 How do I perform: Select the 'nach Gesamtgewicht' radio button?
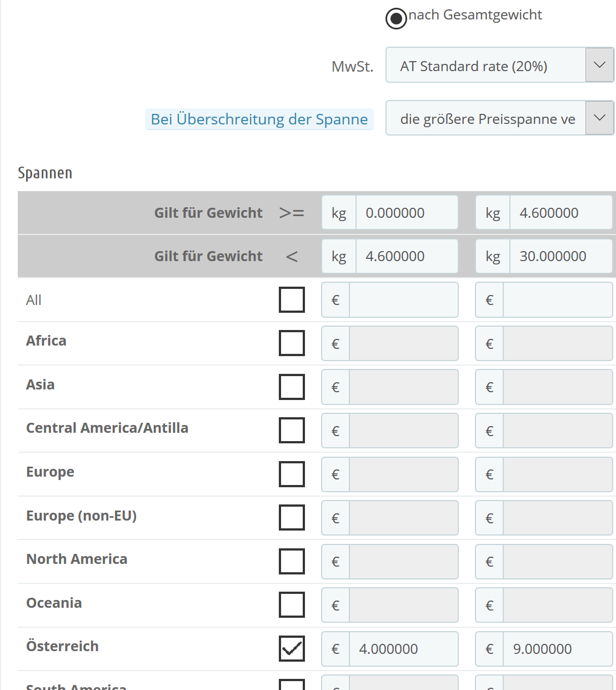coord(396,19)
